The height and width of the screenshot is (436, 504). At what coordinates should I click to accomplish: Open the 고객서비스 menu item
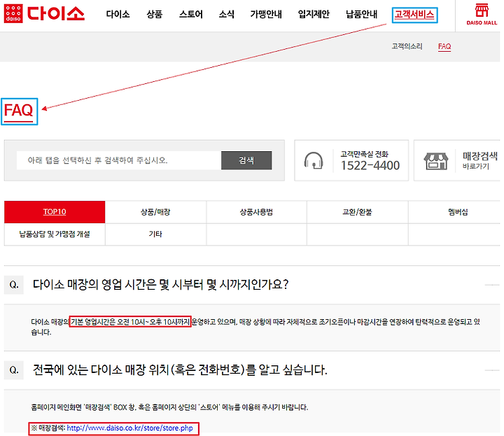tap(414, 15)
